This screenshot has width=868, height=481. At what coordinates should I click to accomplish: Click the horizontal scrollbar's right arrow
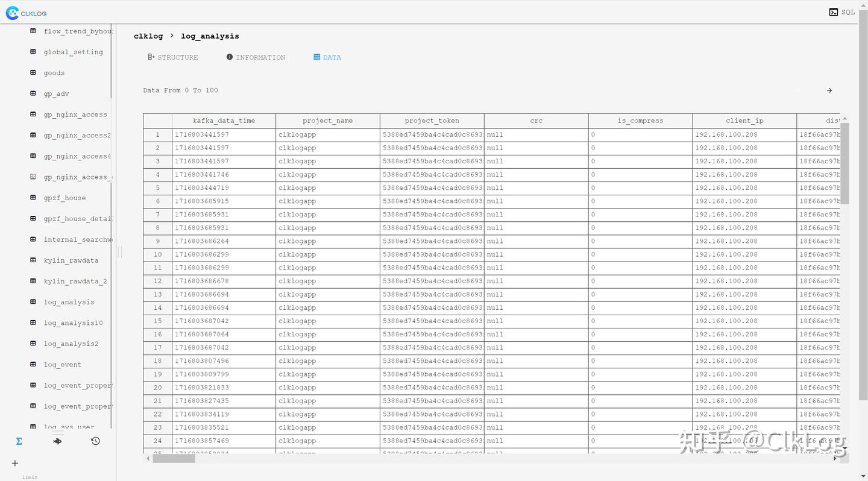(x=835, y=459)
